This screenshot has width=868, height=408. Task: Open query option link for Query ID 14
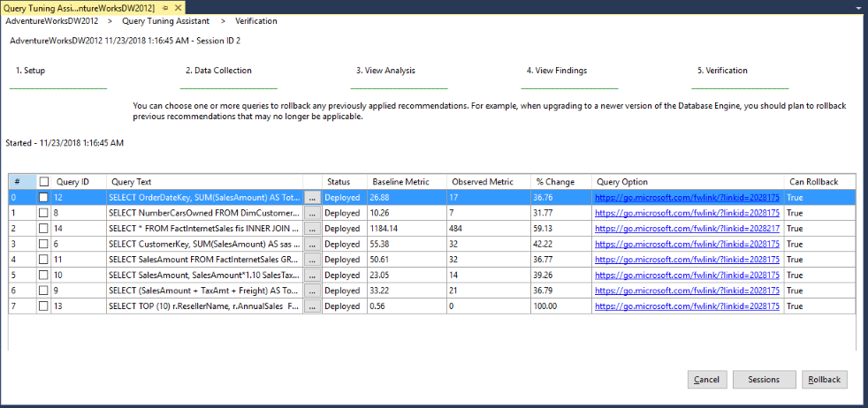(x=686, y=229)
